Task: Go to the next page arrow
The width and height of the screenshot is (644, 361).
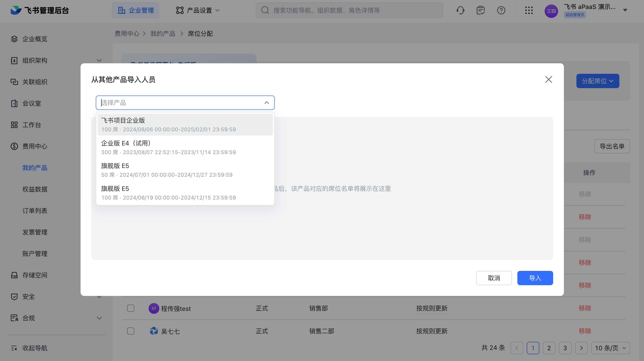Action: [x=581, y=348]
